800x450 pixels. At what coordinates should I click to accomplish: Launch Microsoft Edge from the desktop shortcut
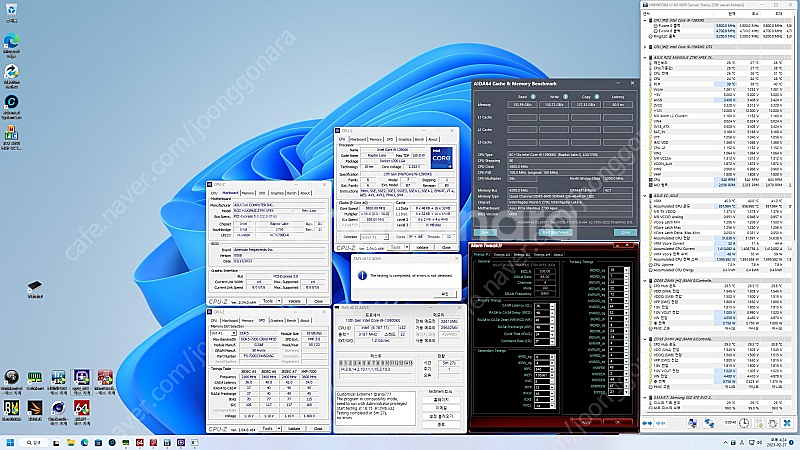point(11,41)
